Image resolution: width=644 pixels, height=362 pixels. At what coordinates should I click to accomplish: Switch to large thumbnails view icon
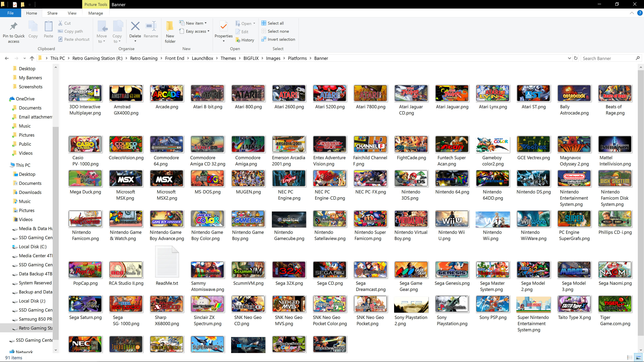click(x=638, y=357)
